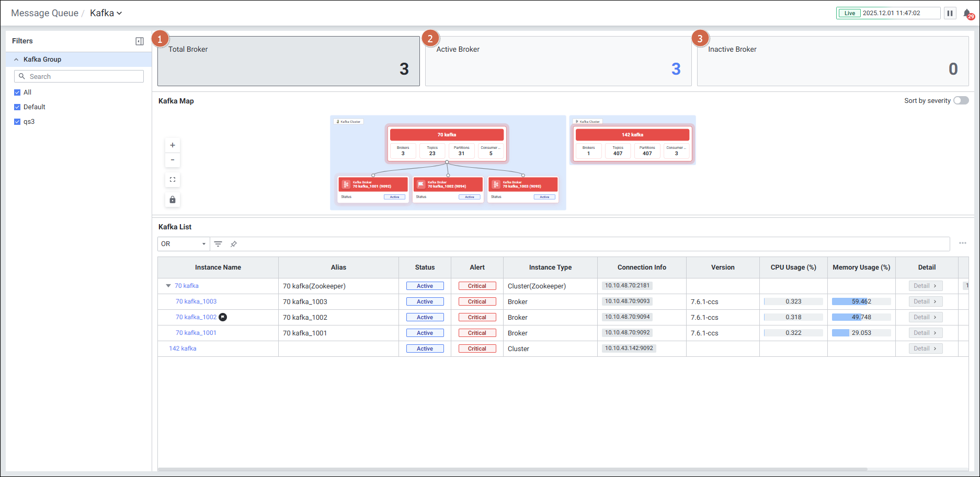
Task: Collapse the Filters side panel
Action: (x=139, y=41)
